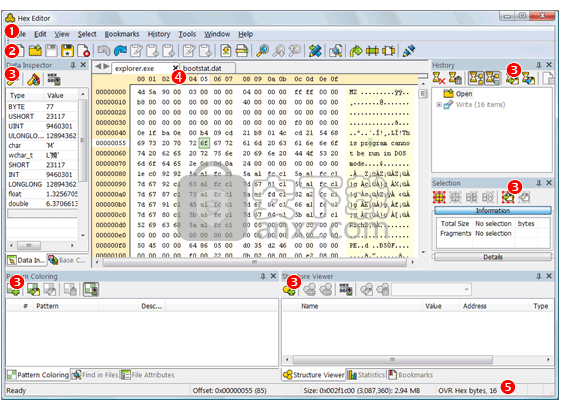
Task: Click the select-all grid icon in Selection
Action: tap(439, 197)
